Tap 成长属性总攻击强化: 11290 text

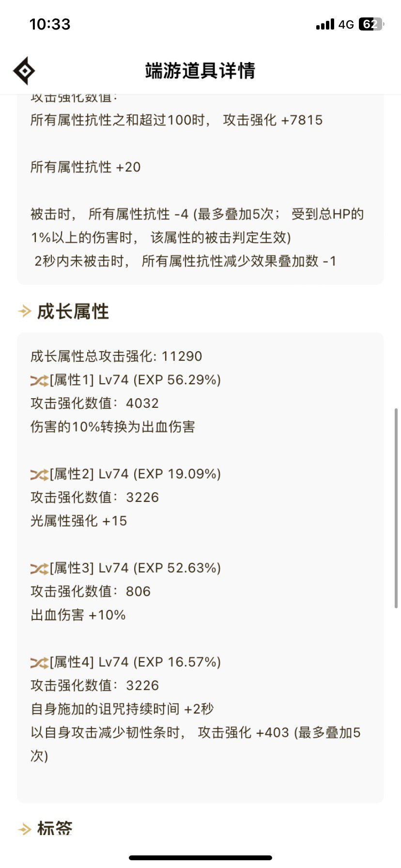click(116, 356)
